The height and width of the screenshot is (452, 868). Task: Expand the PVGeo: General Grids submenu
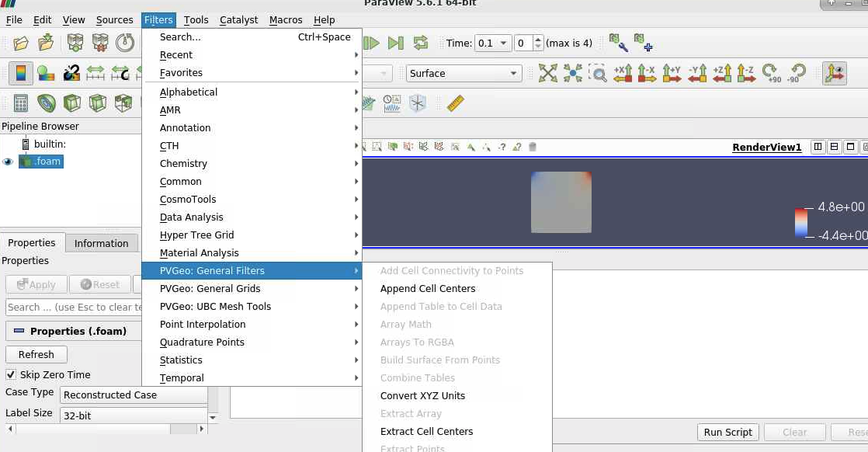[252, 289]
